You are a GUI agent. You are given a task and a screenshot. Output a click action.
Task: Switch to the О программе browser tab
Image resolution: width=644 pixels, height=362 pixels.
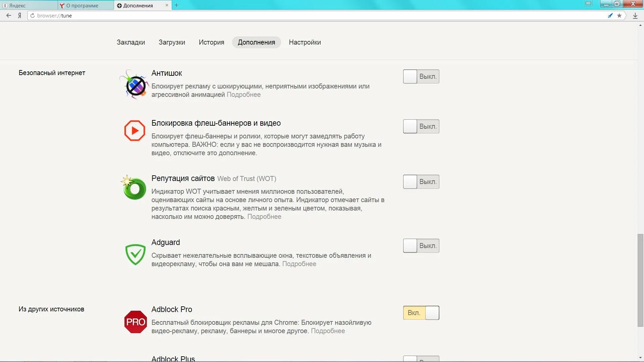pyautogui.click(x=82, y=5)
